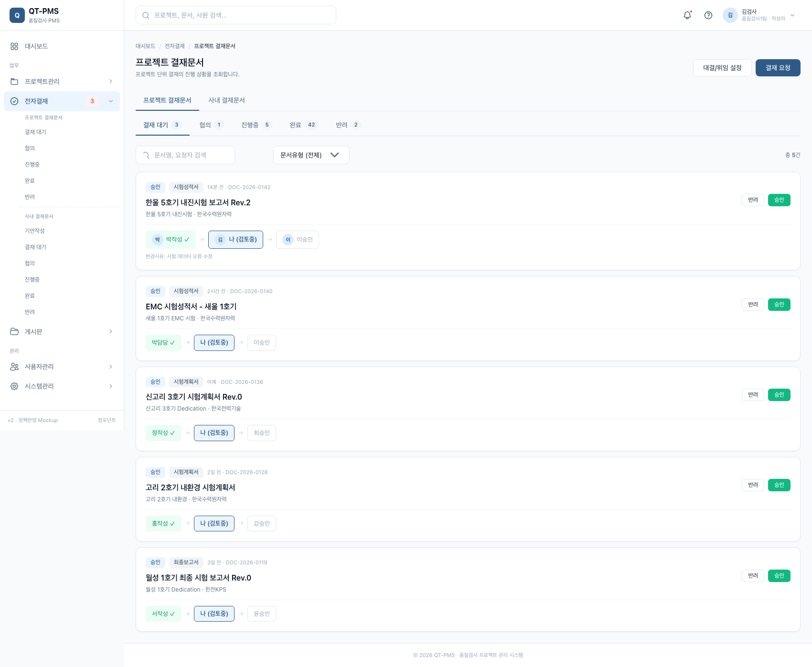Expand the 사용자관리 menu chevron
The height and width of the screenshot is (667, 812).
111,367
